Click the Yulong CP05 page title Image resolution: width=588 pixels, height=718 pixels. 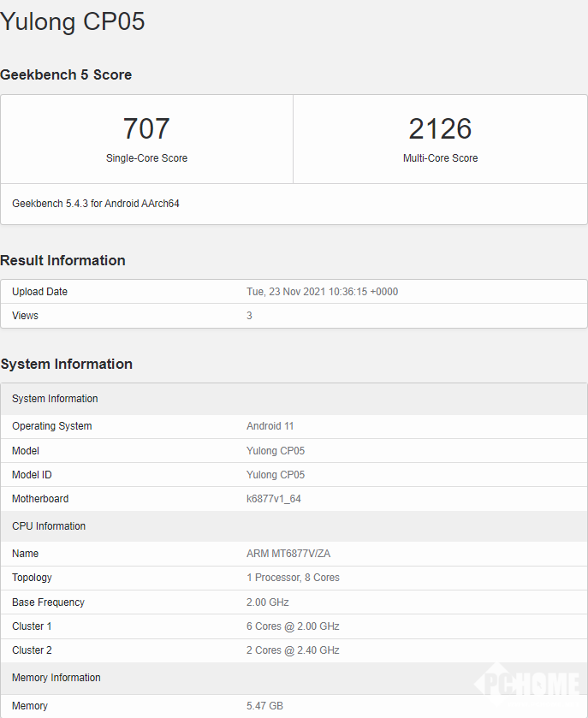[x=73, y=21]
